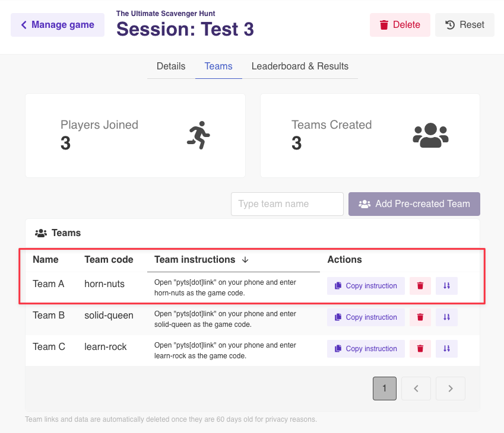The height and width of the screenshot is (433, 504).
Task: Click the history icon inside the Reset button
Action: point(451,24)
